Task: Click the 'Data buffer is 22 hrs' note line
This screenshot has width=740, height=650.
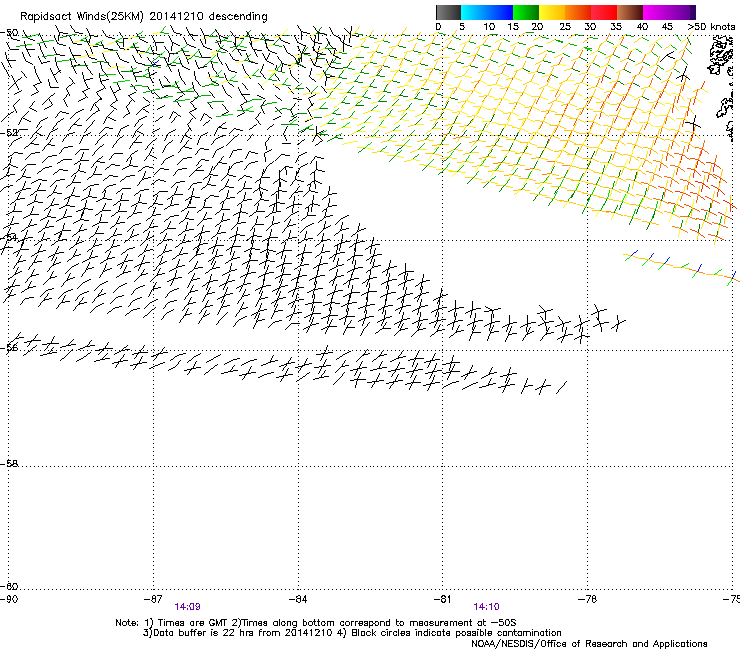Action: point(352,633)
